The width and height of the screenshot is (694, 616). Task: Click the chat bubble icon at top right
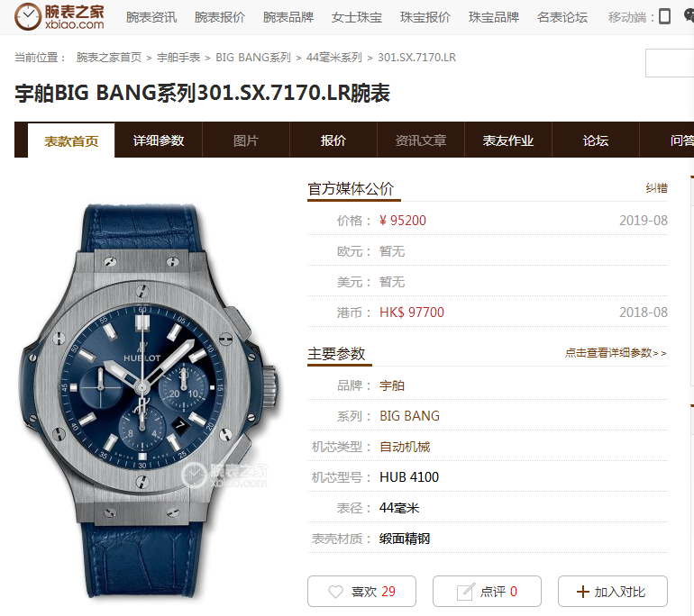click(689, 16)
